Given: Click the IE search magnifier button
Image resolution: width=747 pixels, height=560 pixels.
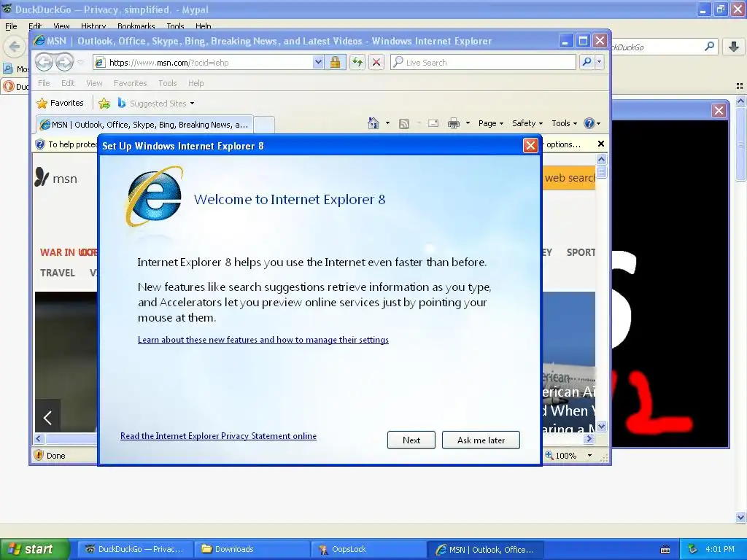Looking at the screenshot, I should point(587,63).
